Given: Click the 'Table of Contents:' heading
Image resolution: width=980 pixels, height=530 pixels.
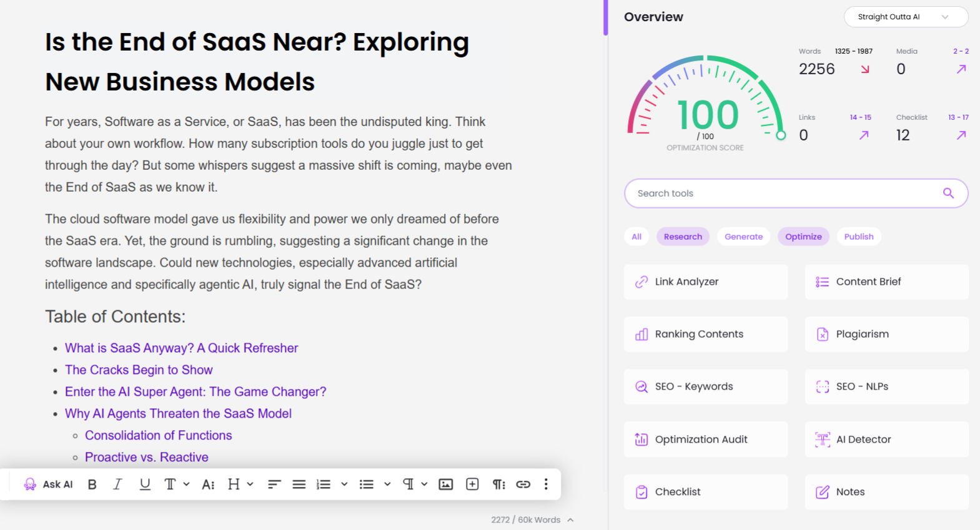Looking at the screenshot, I should coord(116,317).
